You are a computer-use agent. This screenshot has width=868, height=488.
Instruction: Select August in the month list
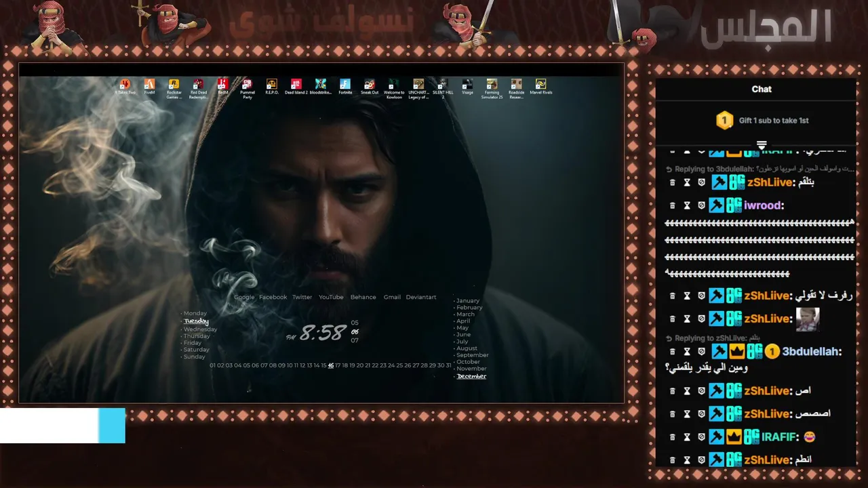pos(467,348)
